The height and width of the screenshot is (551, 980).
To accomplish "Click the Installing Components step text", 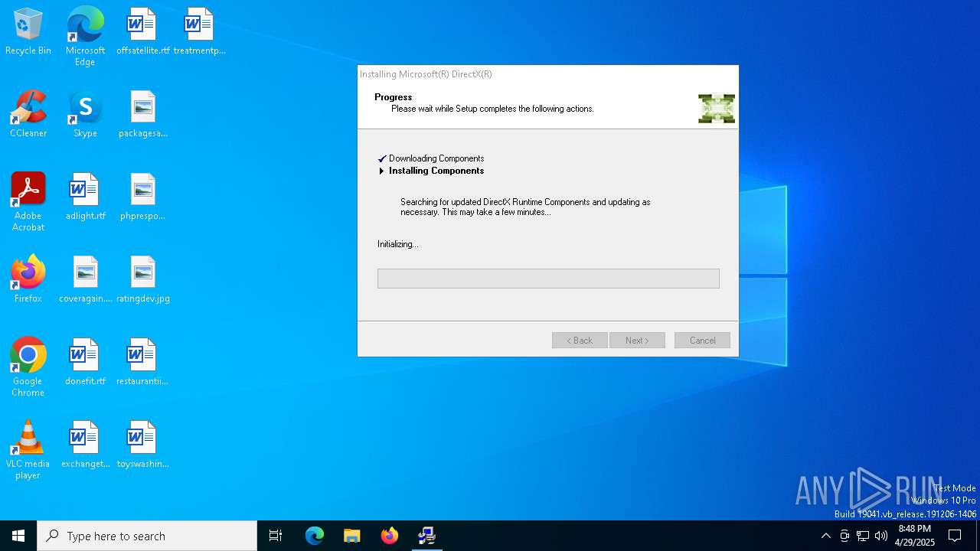I will click(x=436, y=171).
